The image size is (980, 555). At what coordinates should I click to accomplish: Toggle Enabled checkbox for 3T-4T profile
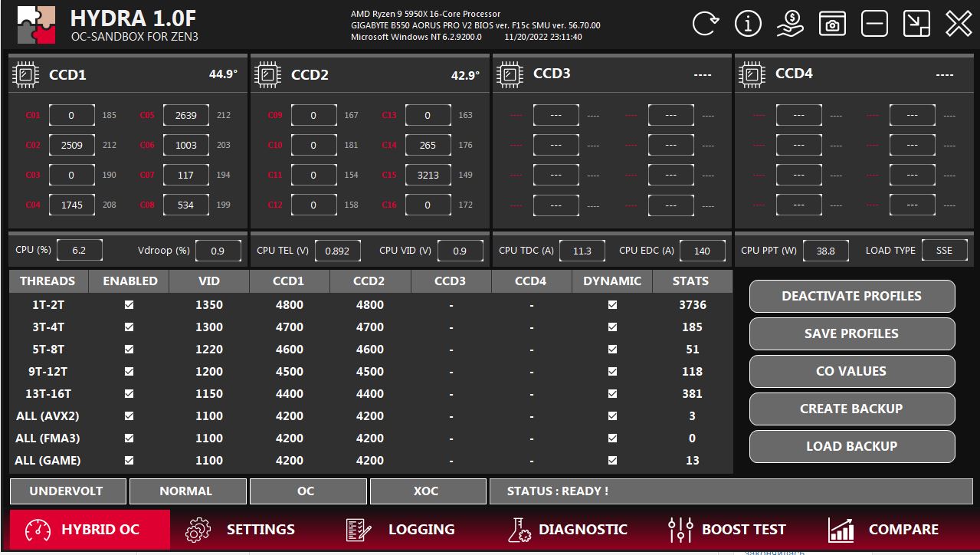pyautogui.click(x=129, y=327)
